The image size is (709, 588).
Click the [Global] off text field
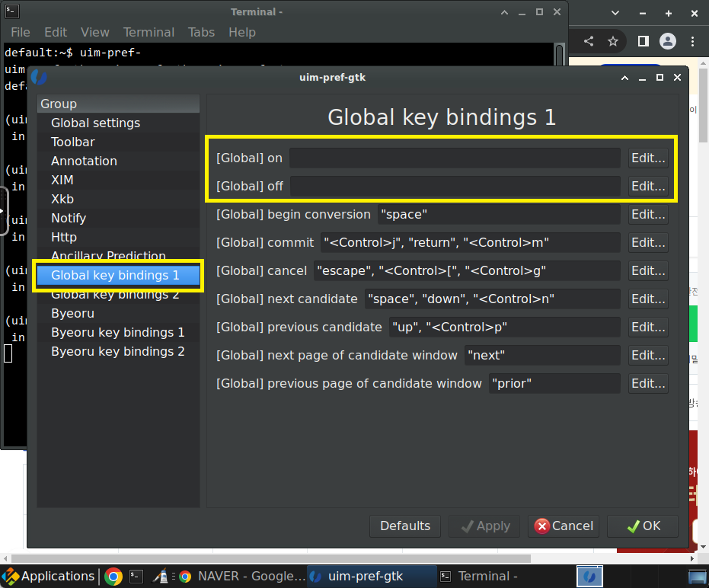coord(455,187)
